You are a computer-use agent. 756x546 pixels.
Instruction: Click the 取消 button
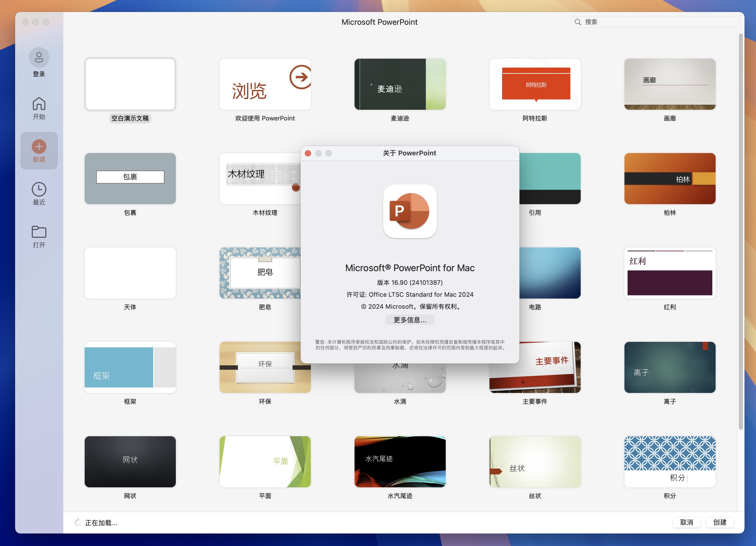(x=686, y=522)
